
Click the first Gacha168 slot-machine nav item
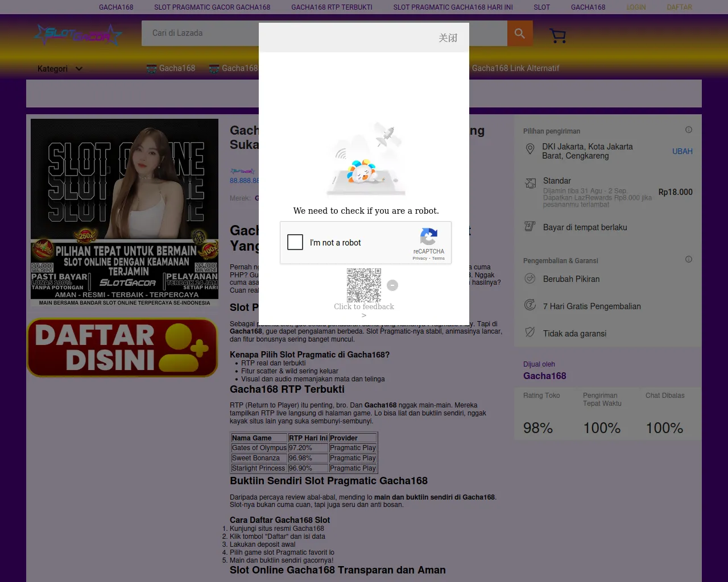click(x=171, y=68)
